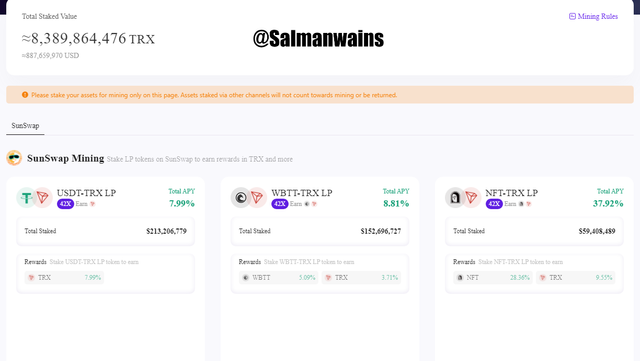Screen dimensions: 640x361
Task: Click the USDT Tether token icon
Action: click(x=26, y=198)
